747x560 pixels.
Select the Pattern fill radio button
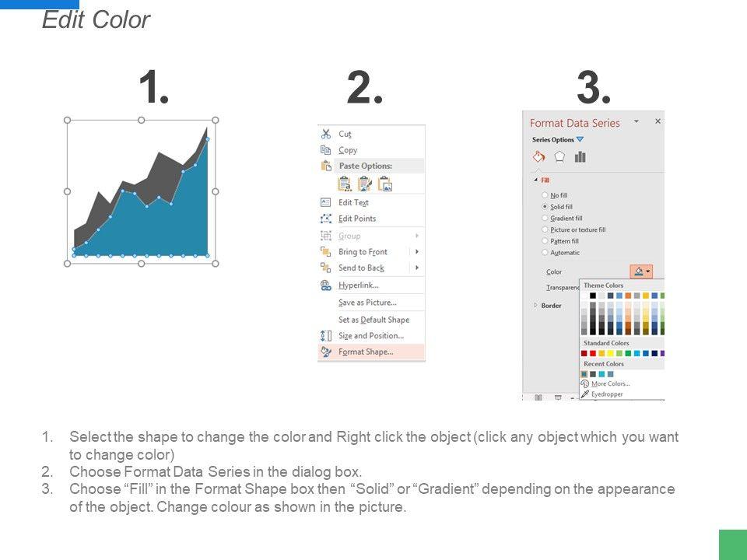545,241
